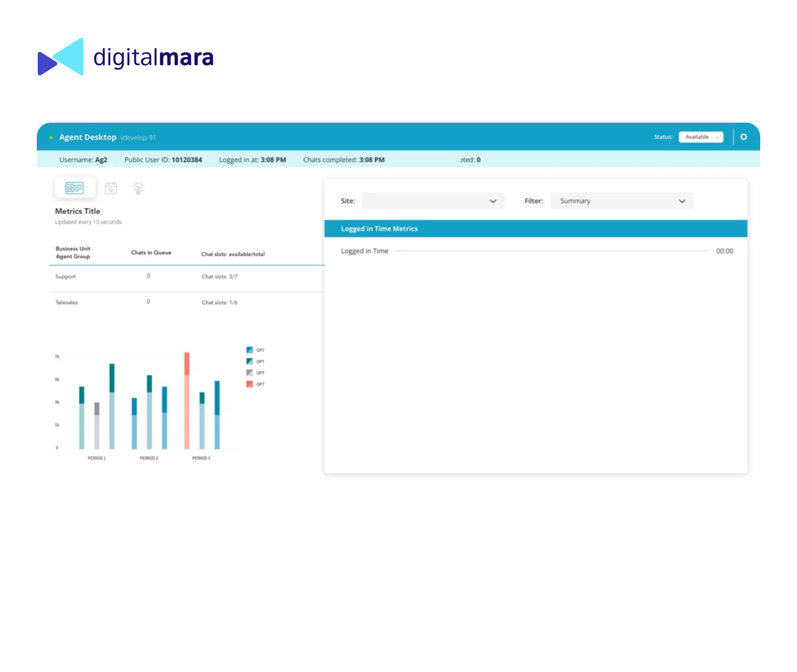The width and height of the screenshot is (797, 672).
Task: Open the Status Available dropdown
Action: tap(701, 137)
